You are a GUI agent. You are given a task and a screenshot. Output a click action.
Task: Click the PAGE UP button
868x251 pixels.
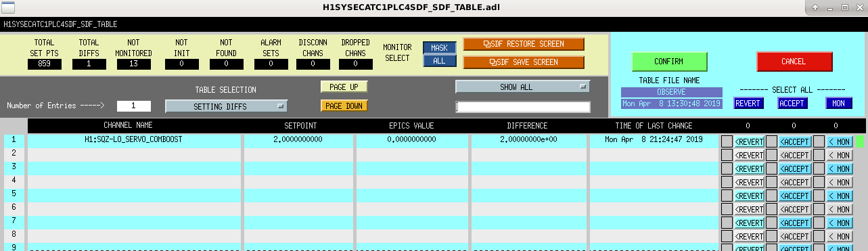344,87
